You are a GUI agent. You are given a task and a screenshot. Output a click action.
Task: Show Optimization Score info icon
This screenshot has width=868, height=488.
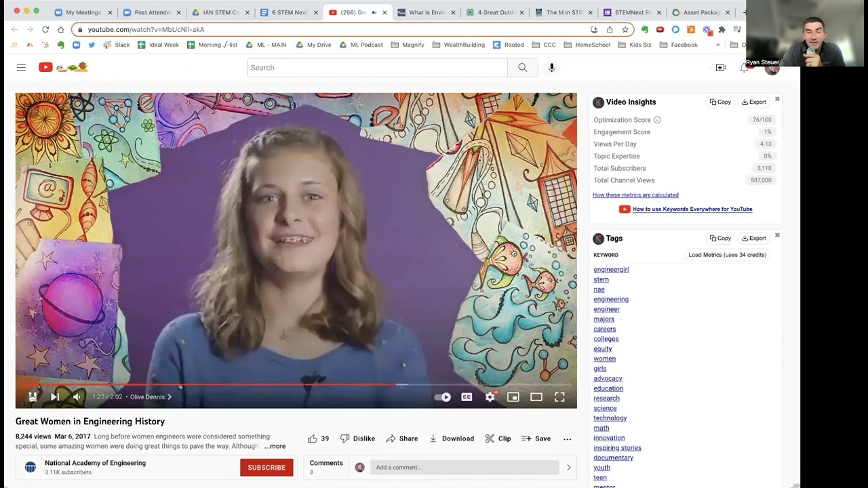pyautogui.click(x=657, y=120)
